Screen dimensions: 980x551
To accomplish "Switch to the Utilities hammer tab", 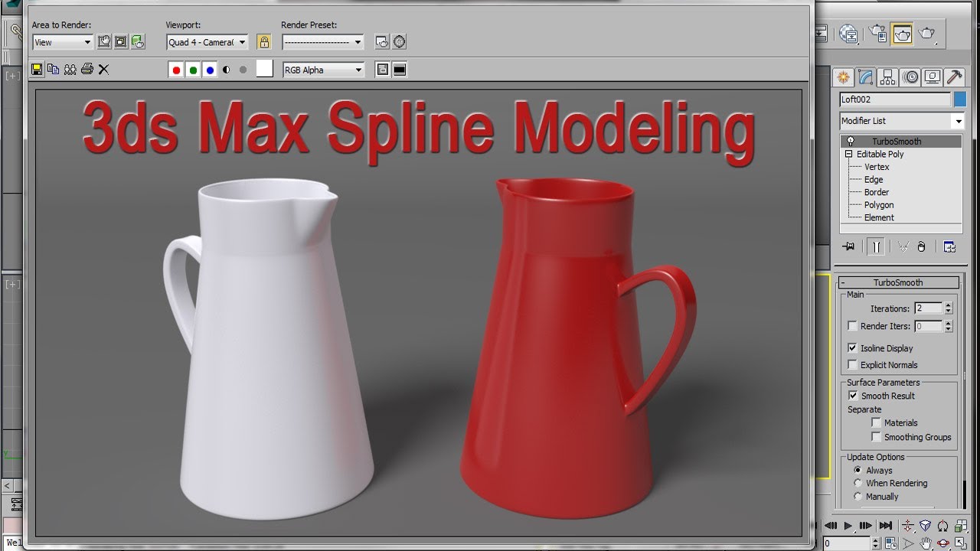I will pyautogui.click(x=955, y=77).
